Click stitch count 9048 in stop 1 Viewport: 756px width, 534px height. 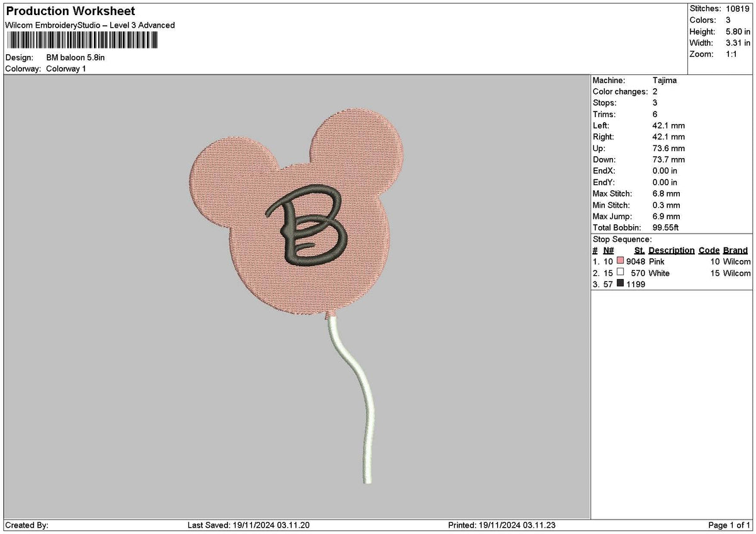tap(636, 262)
